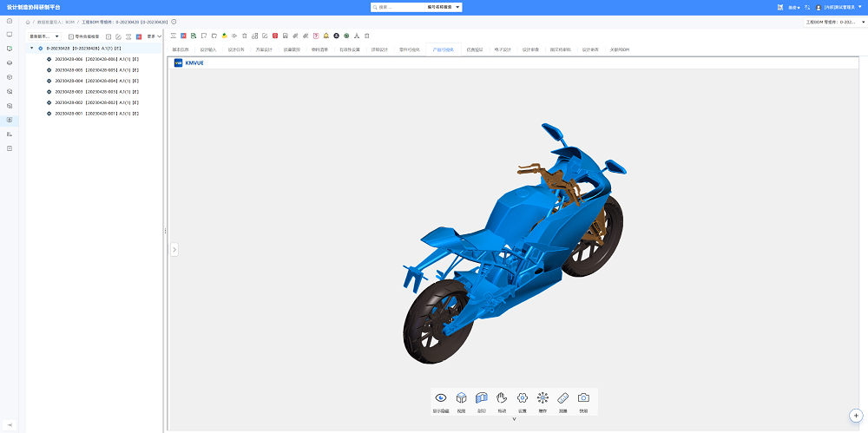Select the measure ruler tool
Image resolution: width=868 pixels, height=433 pixels.
point(563,402)
